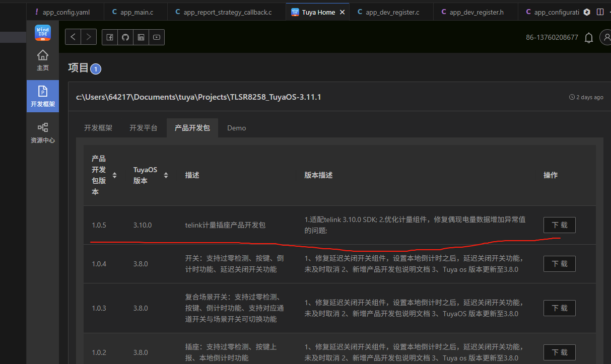Viewport: 611px width, 364px height.
Task: Switch to 开发平台 project tab
Action: coord(144,128)
